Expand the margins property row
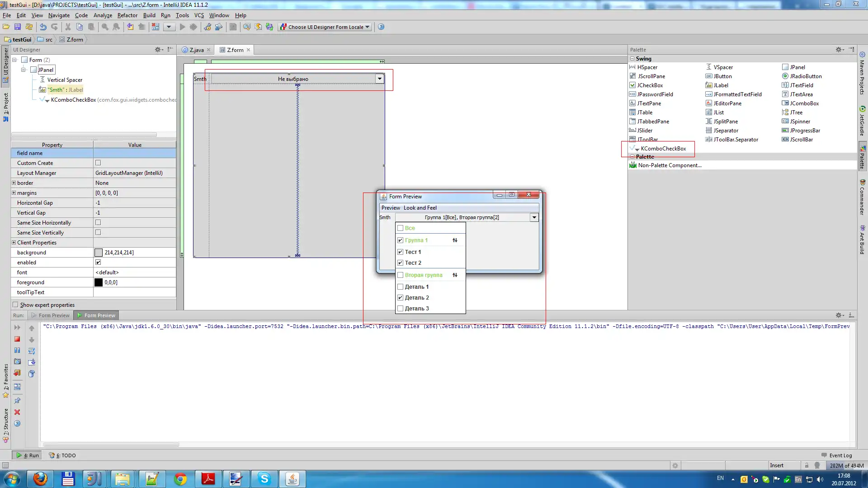 [x=14, y=193]
